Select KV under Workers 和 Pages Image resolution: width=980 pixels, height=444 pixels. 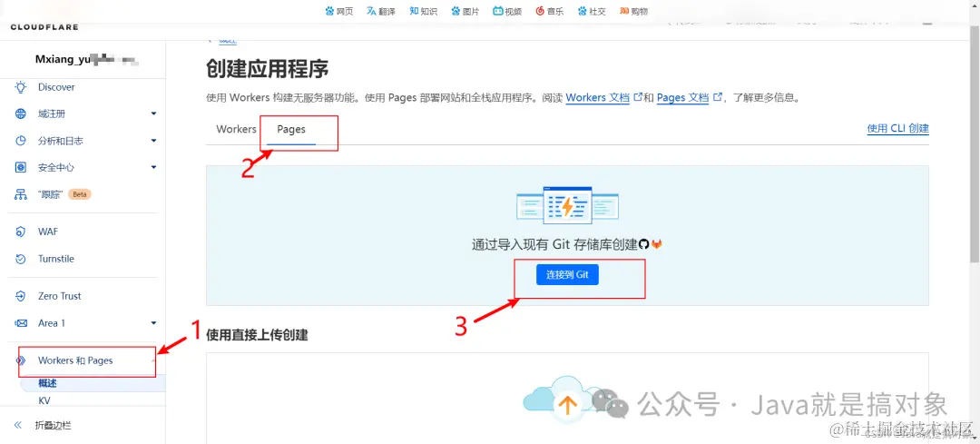coord(44,400)
